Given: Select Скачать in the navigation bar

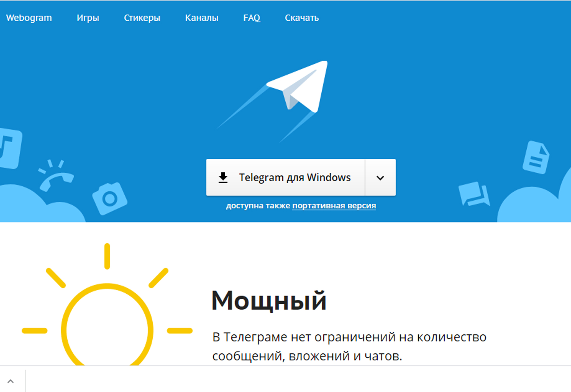Looking at the screenshot, I should (302, 18).
